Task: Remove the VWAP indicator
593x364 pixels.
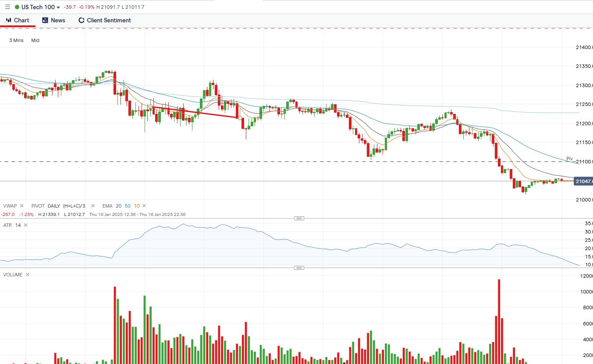Action: coord(22,206)
